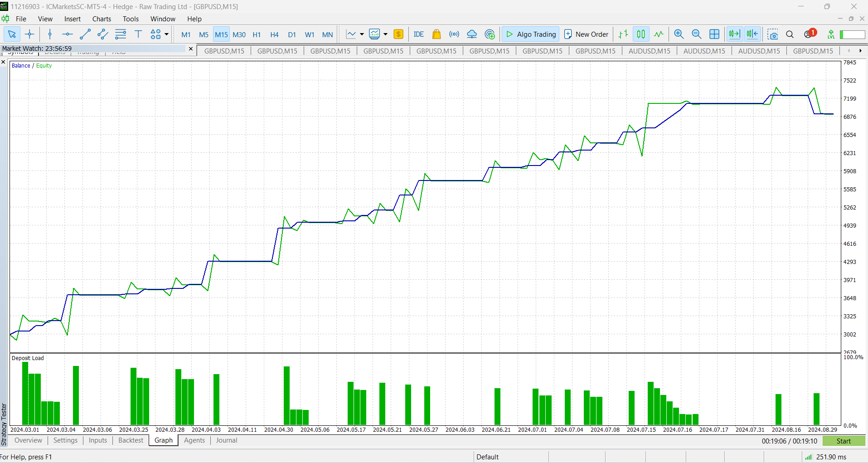Click the zoom out magnifier icon
The height and width of the screenshot is (463, 868).
[x=696, y=34]
